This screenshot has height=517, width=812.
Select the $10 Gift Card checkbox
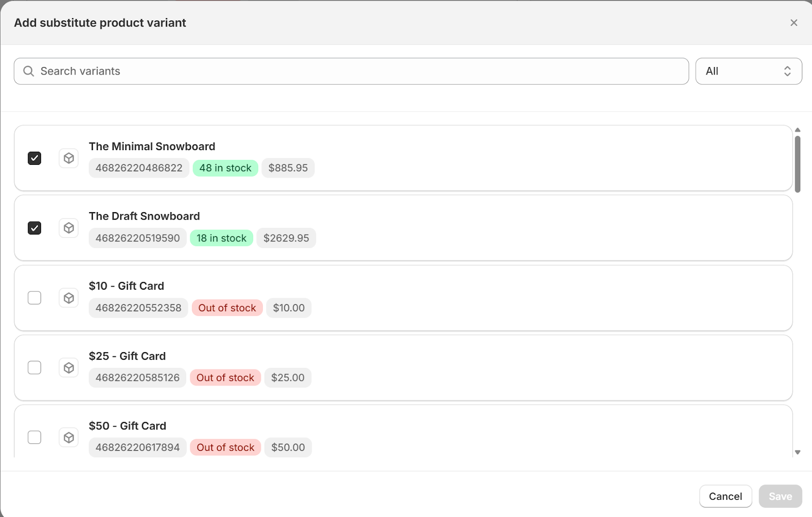click(35, 298)
